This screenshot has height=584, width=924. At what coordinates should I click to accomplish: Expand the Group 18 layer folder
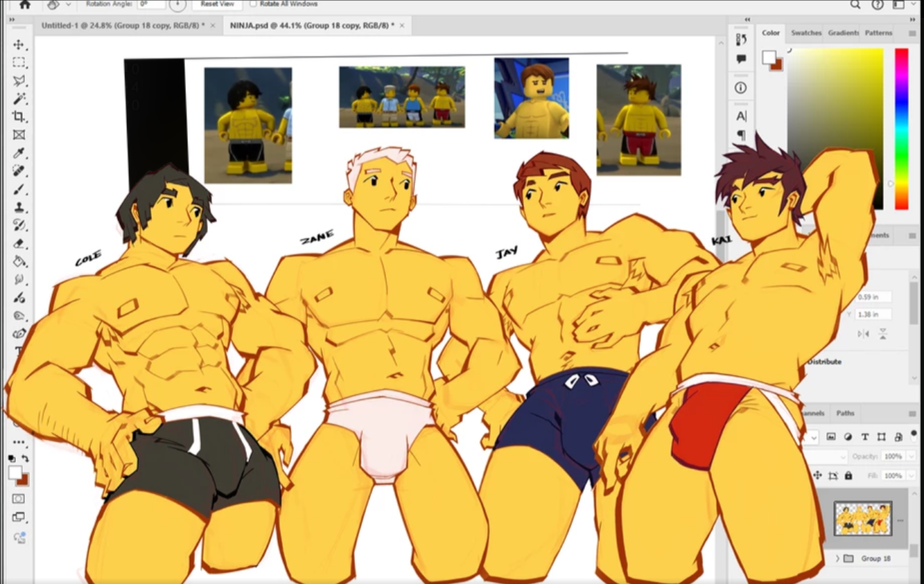coord(837,558)
